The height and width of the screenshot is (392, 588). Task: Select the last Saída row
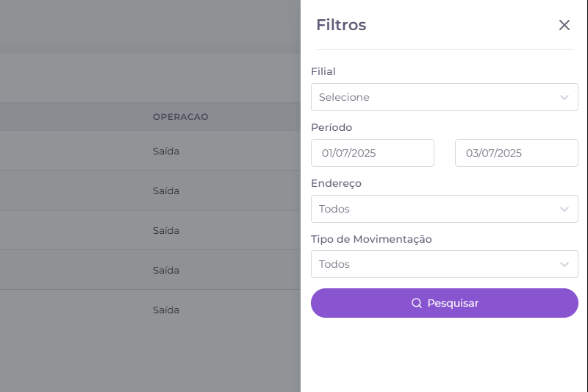[x=166, y=310]
